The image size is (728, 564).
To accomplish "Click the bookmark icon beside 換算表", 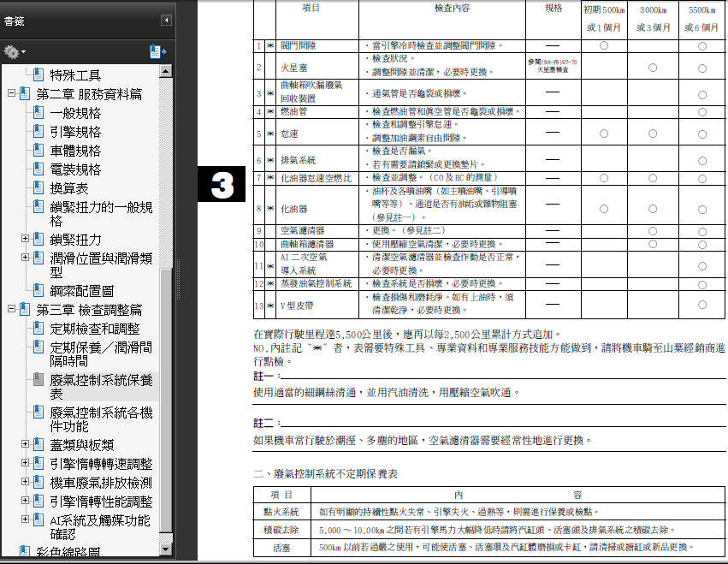I will 39,187.
